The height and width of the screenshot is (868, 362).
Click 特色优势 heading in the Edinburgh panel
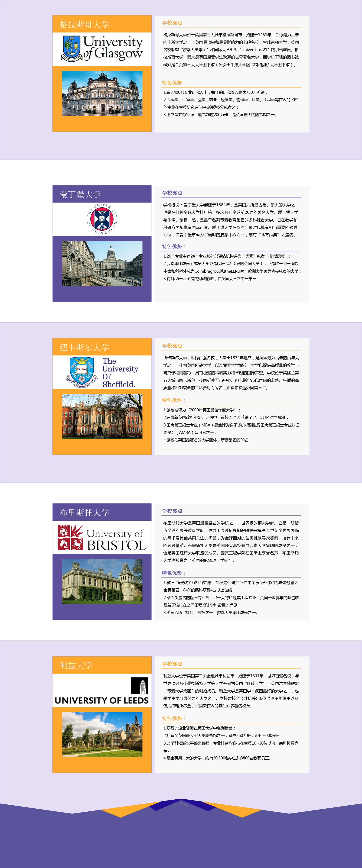(x=174, y=247)
